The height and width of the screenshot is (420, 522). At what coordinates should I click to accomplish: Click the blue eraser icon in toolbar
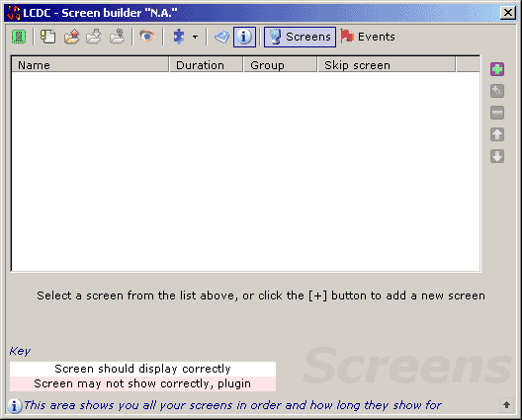(221, 37)
